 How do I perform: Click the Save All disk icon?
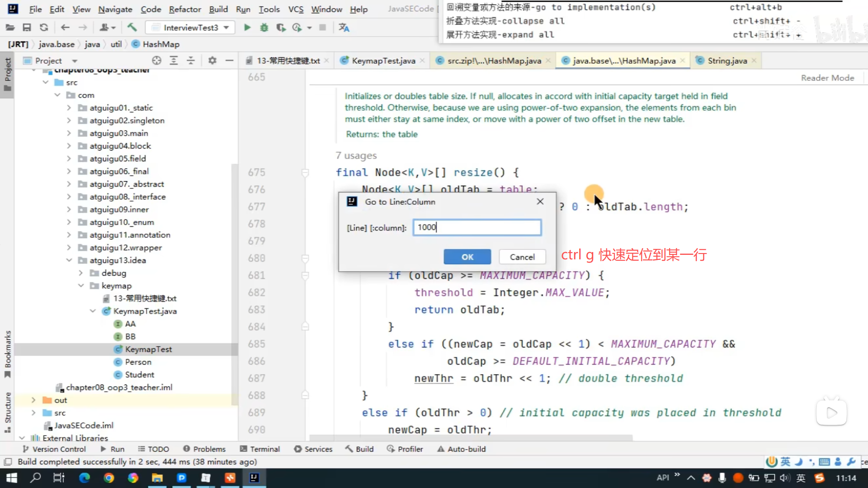pos(27,28)
